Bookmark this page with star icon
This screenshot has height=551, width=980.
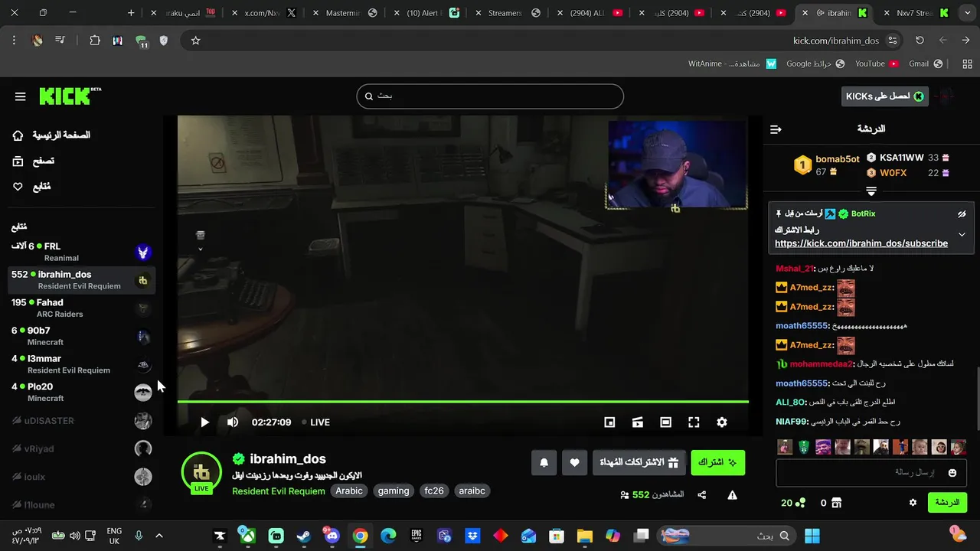[x=195, y=41]
